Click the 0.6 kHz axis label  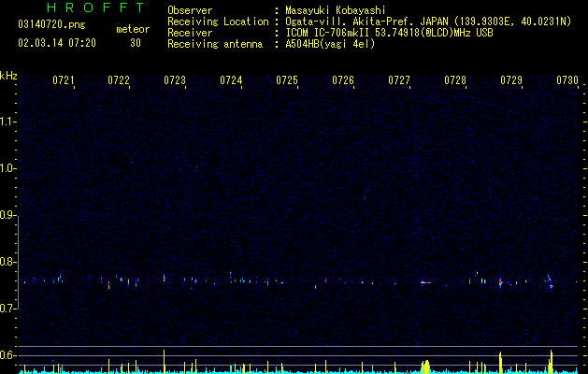(8, 355)
